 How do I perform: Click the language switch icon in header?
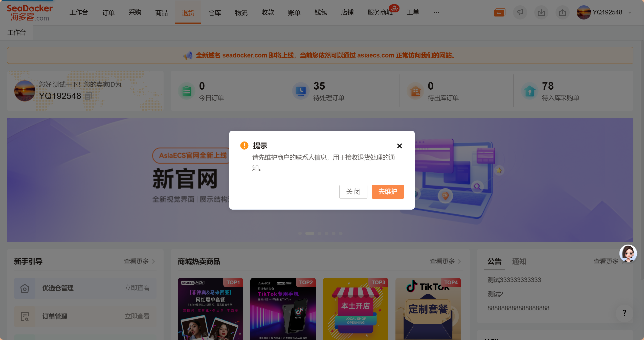[499, 12]
